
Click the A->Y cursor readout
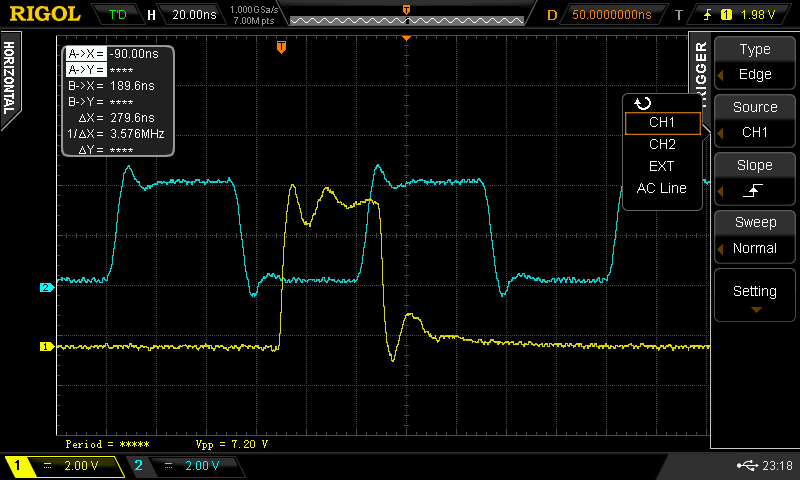tap(101, 70)
